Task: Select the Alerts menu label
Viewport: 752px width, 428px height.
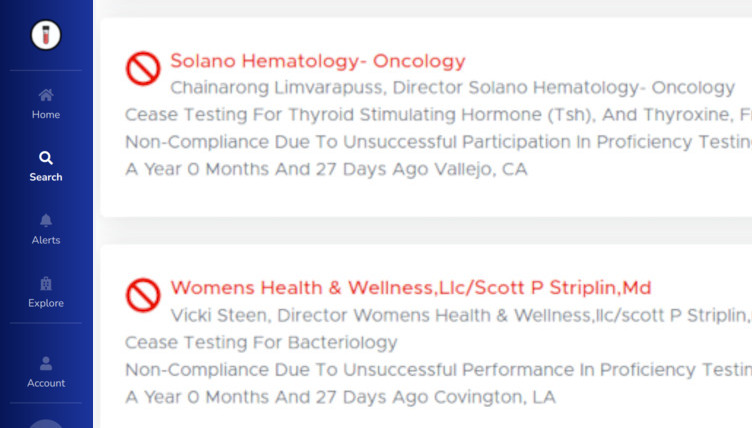Action: click(x=46, y=240)
